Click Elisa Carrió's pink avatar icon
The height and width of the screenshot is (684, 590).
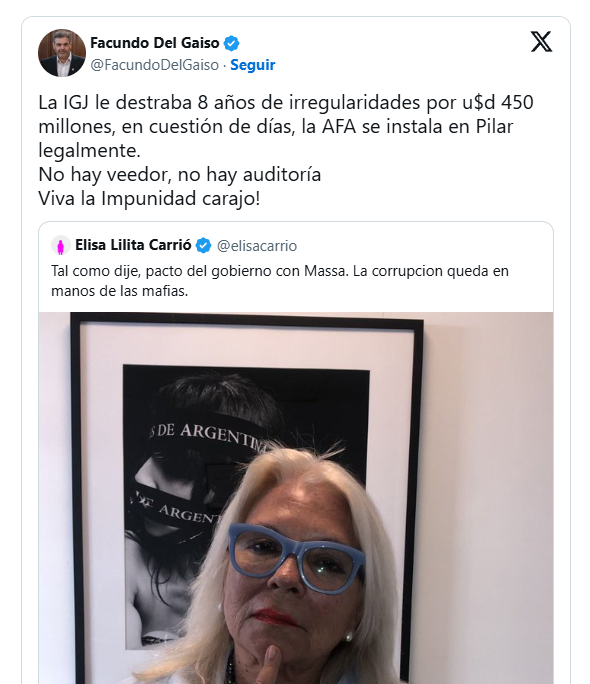coord(61,246)
